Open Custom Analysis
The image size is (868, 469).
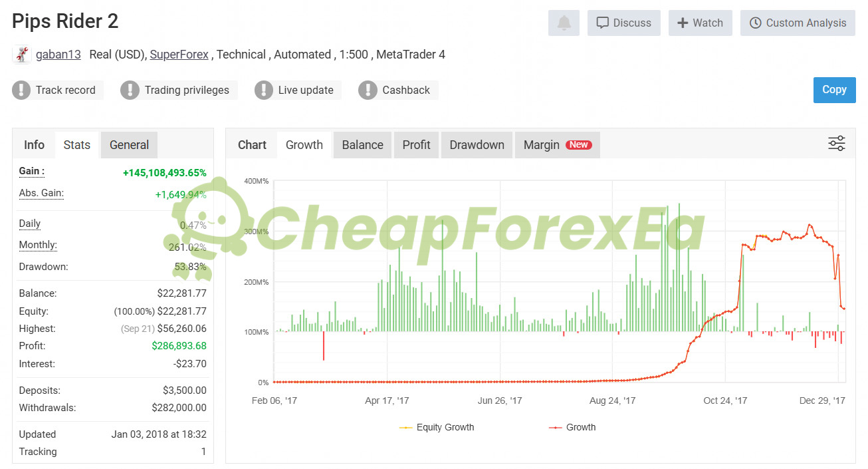click(798, 23)
